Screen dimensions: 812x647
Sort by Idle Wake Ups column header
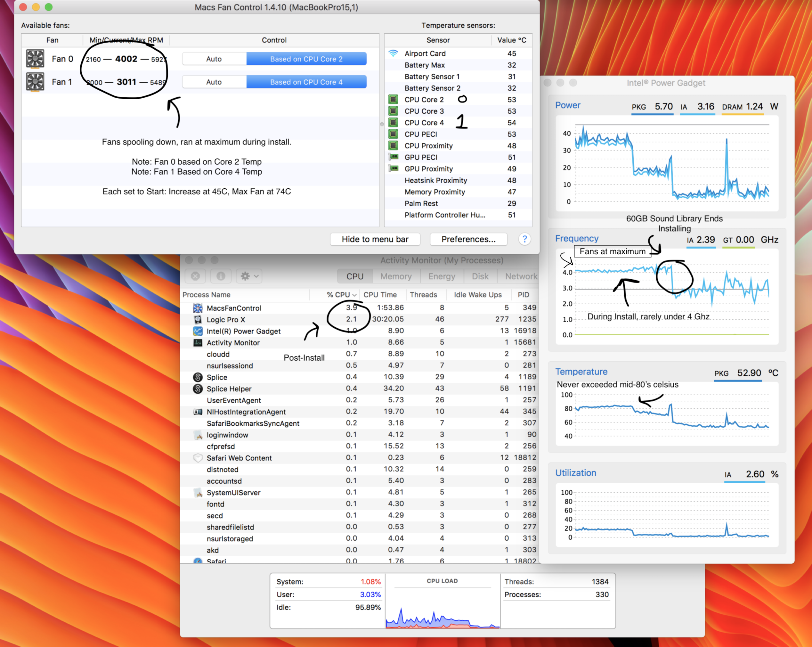click(478, 295)
